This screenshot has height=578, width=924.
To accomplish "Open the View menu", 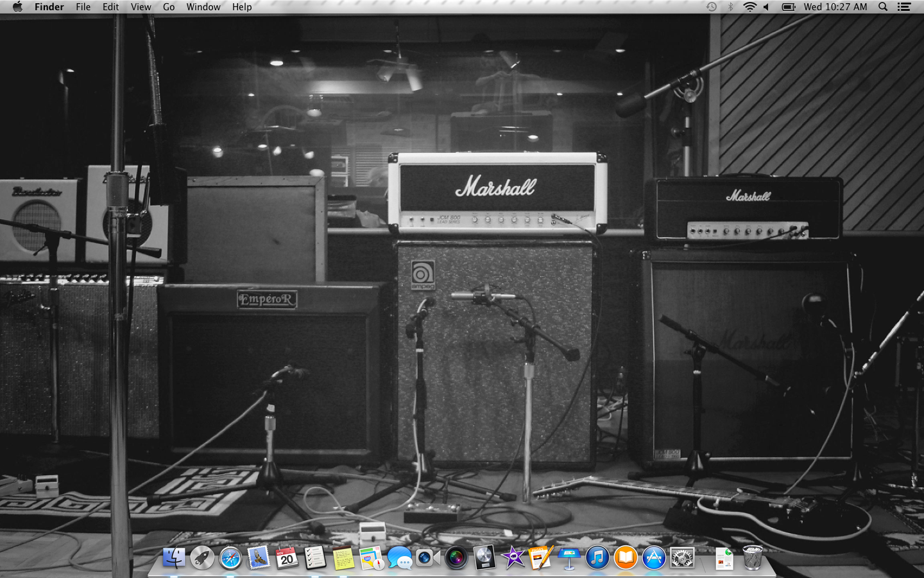I will click(141, 6).
